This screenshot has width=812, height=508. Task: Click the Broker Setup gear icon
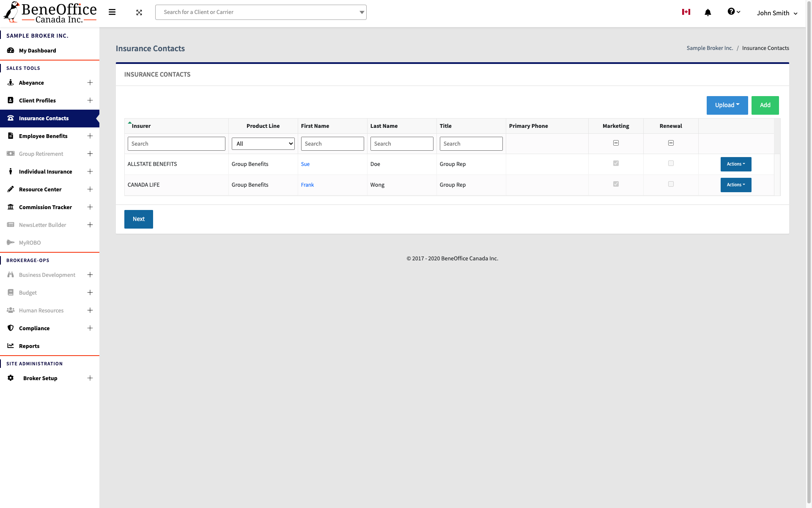[11, 378]
